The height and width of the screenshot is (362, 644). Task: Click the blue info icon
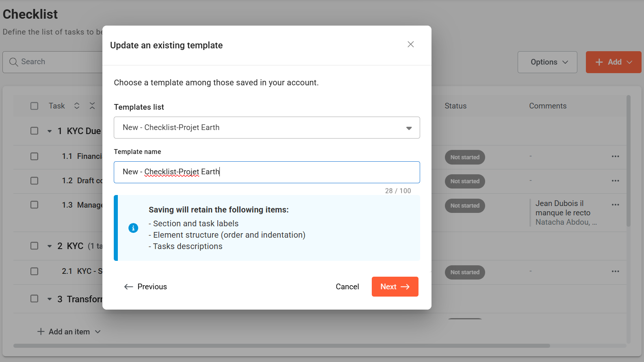[133, 228]
